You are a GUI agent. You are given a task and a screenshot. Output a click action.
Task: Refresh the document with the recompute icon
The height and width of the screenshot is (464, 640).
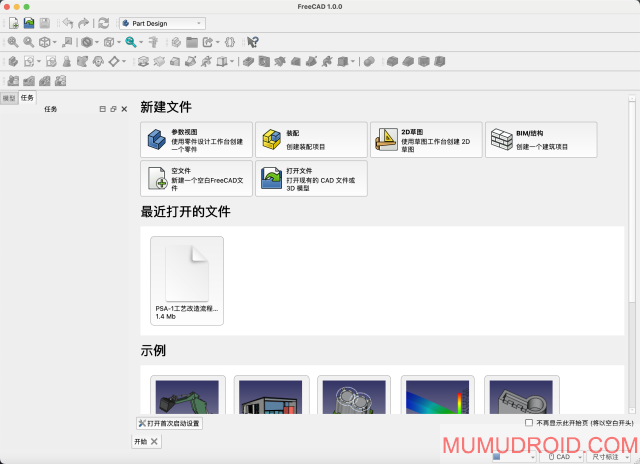point(104,23)
